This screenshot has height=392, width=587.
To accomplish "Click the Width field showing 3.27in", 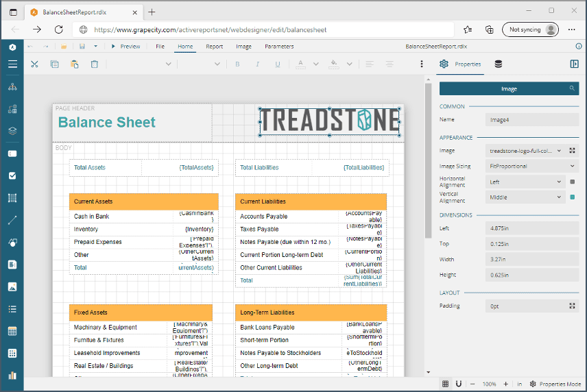I will pyautogui.click(x=531, y=260).
